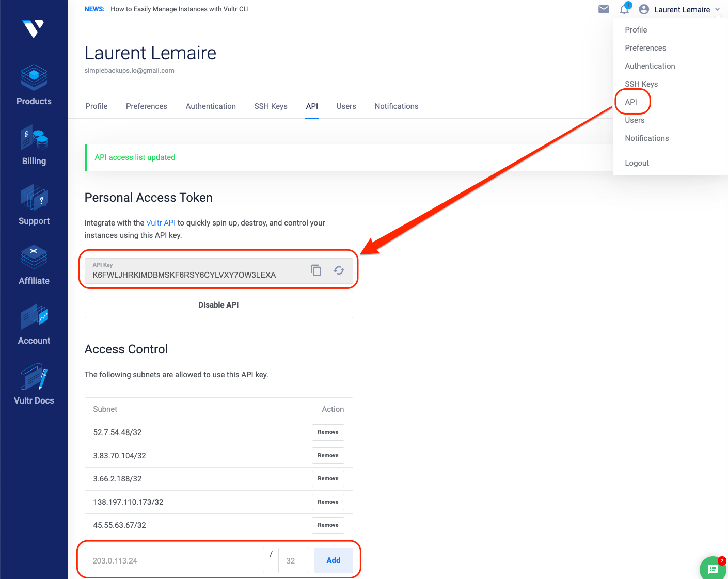Click the subnet input showing 203.0.113.24
The height and width of the screenshot is (579, 728).
point(174,560)
